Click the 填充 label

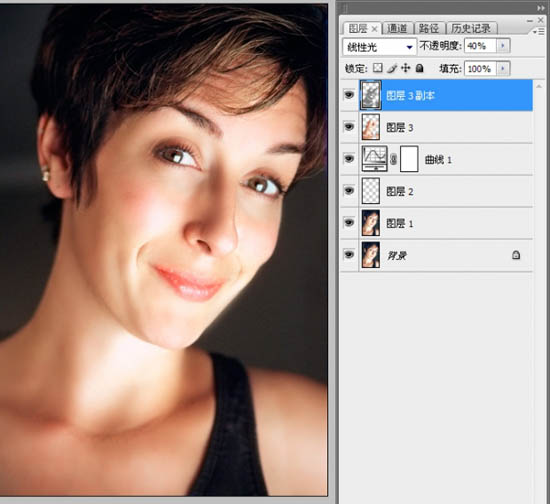coord(450,68)
